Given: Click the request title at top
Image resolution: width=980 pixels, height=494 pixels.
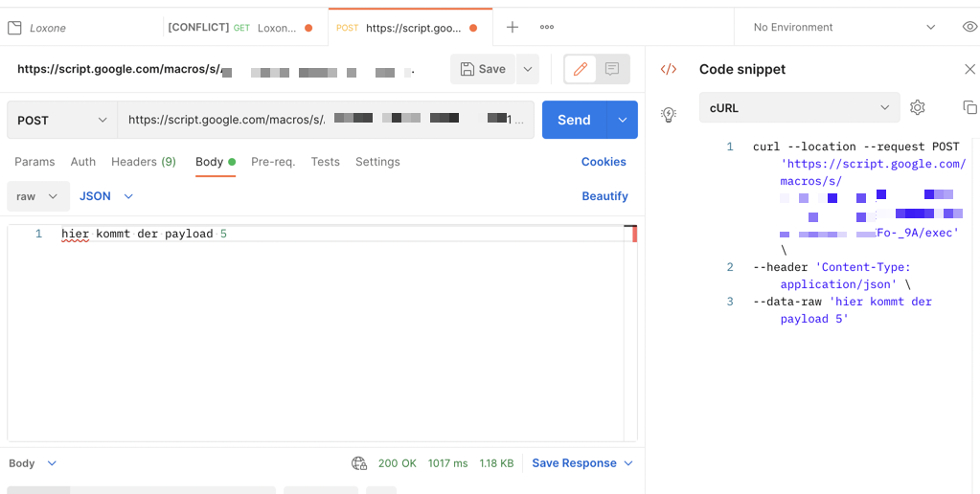Looking at the screenshot, I should (217, 69).
